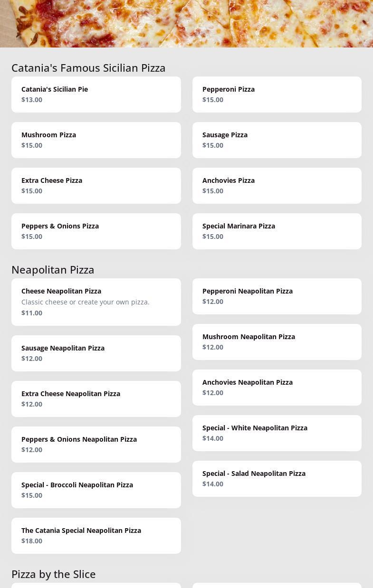Select Pepperoni Neapolitan Pizza
Viewport: 373px width, 588px height.
tap(277, 296)
